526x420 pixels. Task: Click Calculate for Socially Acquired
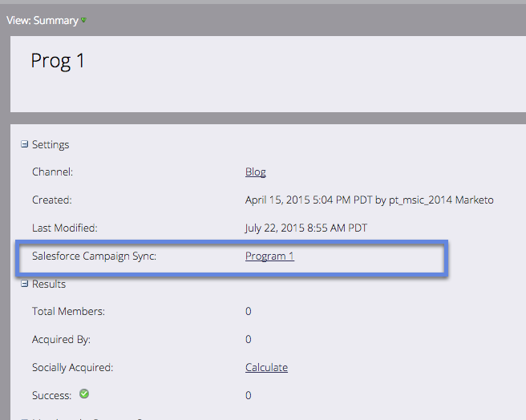266,367
